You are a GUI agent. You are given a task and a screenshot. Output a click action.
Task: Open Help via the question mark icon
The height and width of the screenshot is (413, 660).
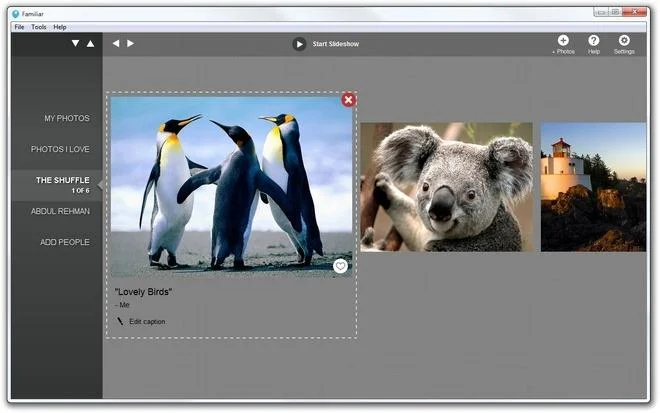tap(593, 40)
